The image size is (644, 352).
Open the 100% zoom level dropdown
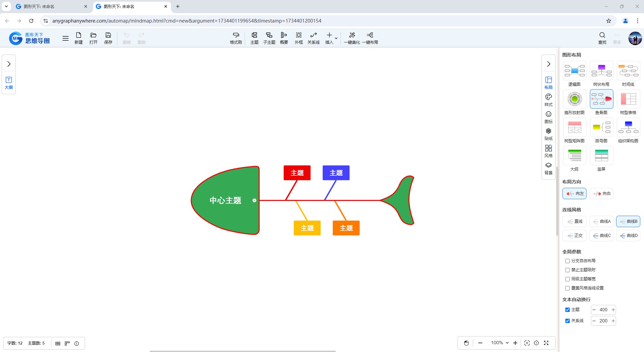coord(500,343)
